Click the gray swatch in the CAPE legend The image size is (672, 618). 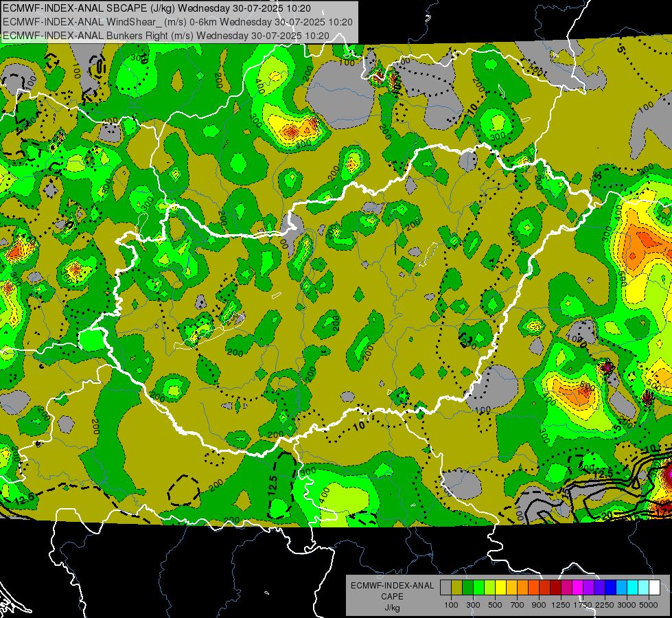(x=445, y=587)
